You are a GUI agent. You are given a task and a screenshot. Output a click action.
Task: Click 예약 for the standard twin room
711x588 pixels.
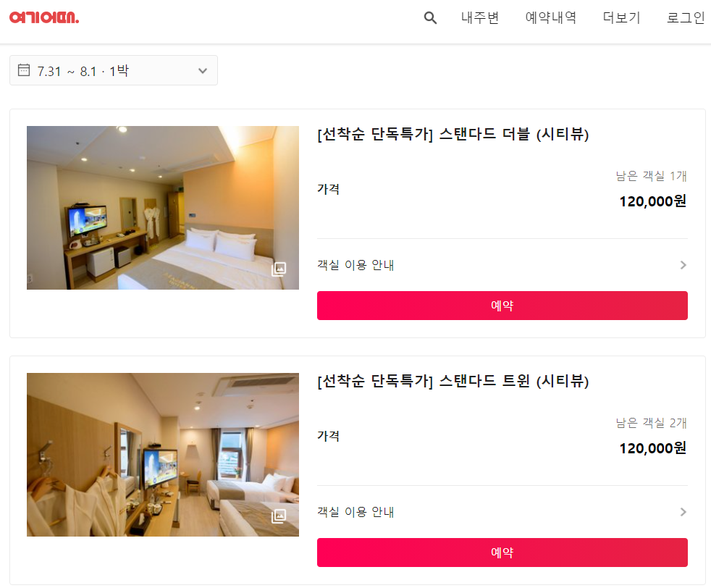pos(502,553)
